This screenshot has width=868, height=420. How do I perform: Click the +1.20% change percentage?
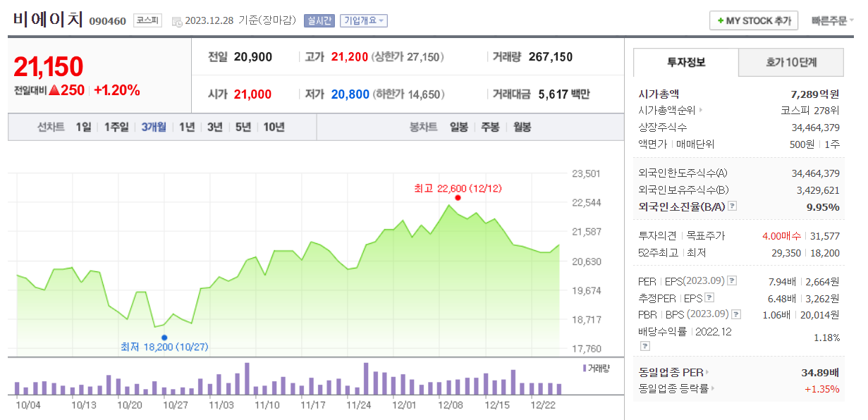[x=117, y=90]
